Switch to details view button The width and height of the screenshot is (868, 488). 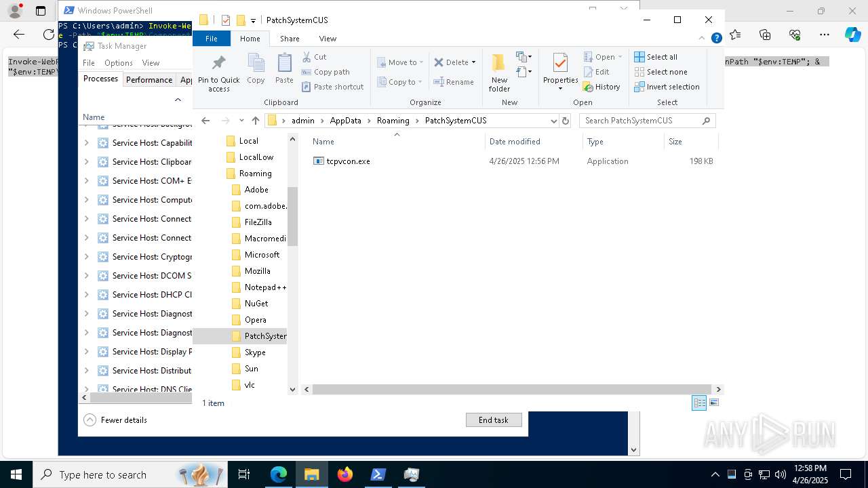(699, 403)
